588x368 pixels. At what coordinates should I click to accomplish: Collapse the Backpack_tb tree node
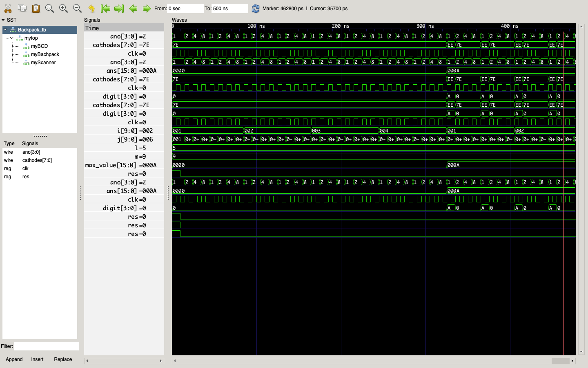[x=4, y=29]
